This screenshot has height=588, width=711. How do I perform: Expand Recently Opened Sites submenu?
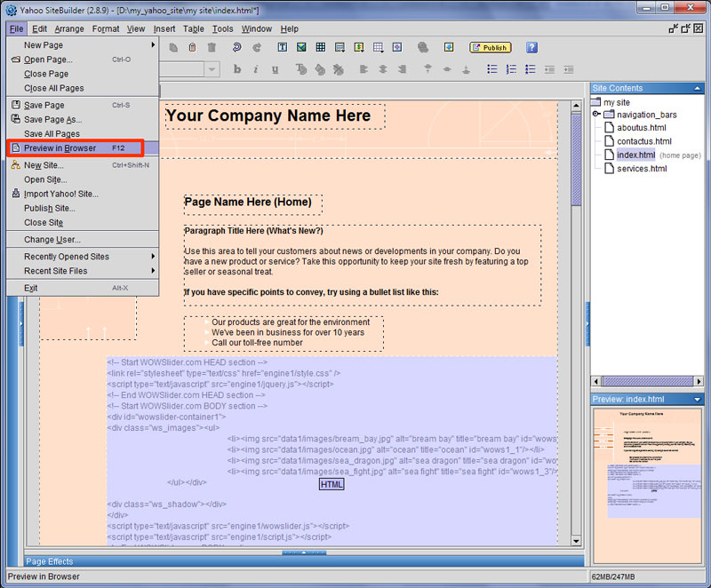point(153,257)
